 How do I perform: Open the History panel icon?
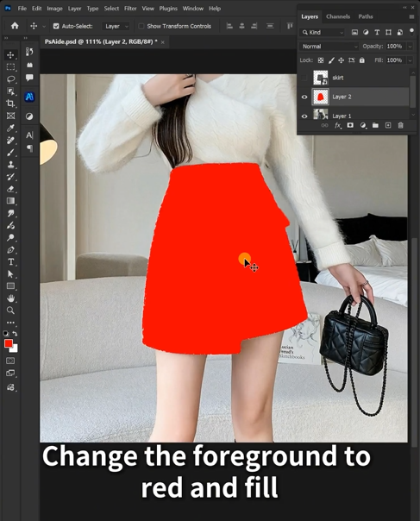coord(29,52)
